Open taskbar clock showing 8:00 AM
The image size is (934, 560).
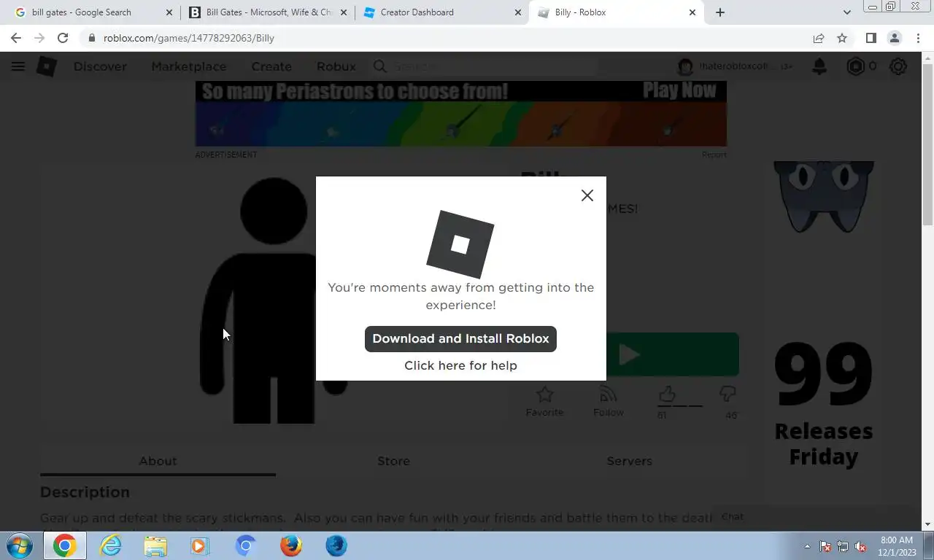(x=897, y=545)
